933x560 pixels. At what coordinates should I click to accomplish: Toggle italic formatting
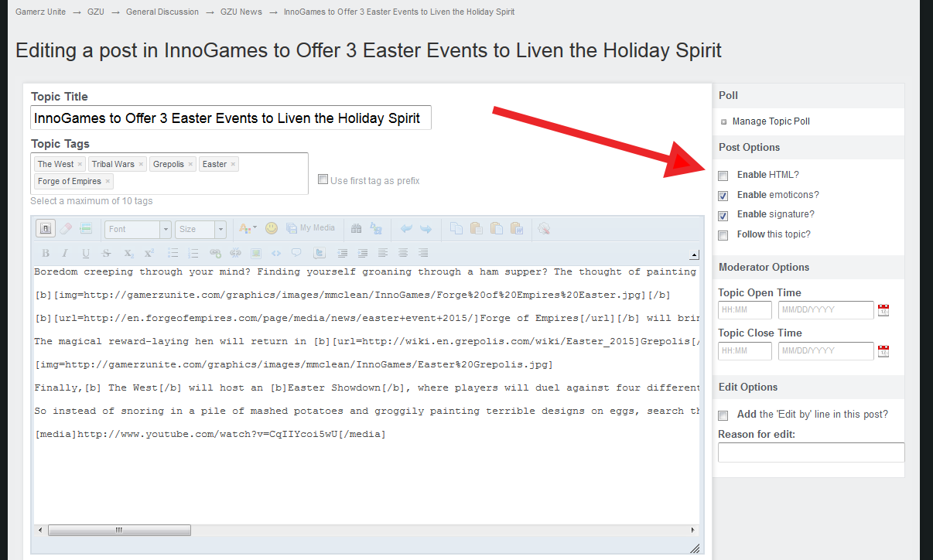[65, 253]
